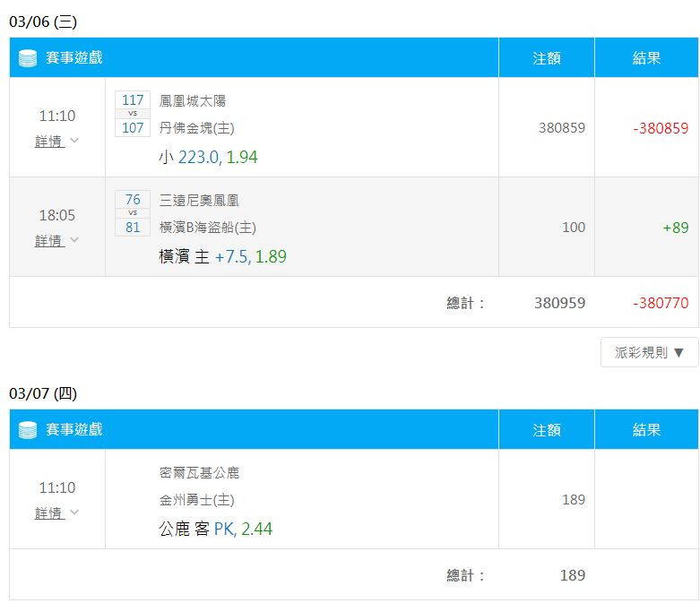Click the 117 score box for 鳳凰城太陽
This screenshot has width=700, height=603.
tap(133, 99)
